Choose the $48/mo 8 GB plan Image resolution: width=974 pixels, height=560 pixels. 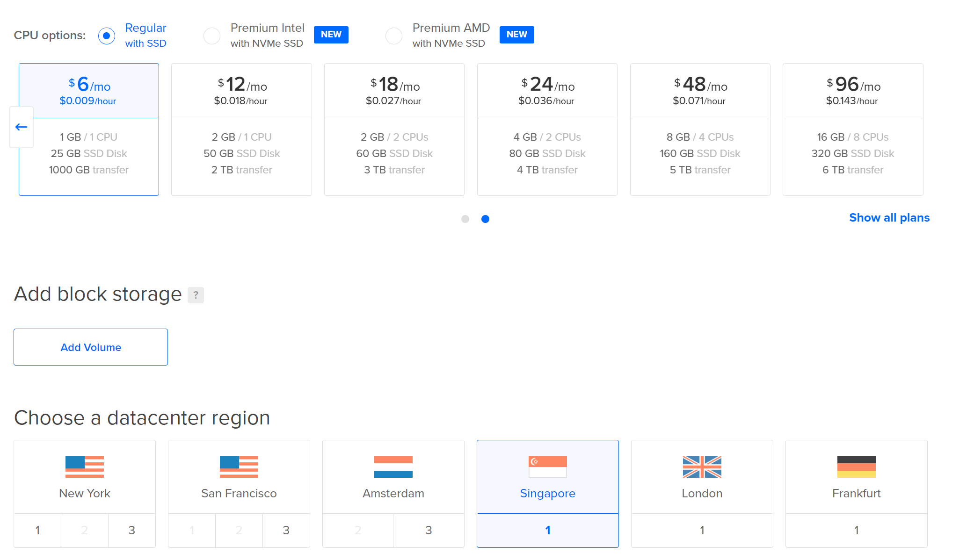700,129
